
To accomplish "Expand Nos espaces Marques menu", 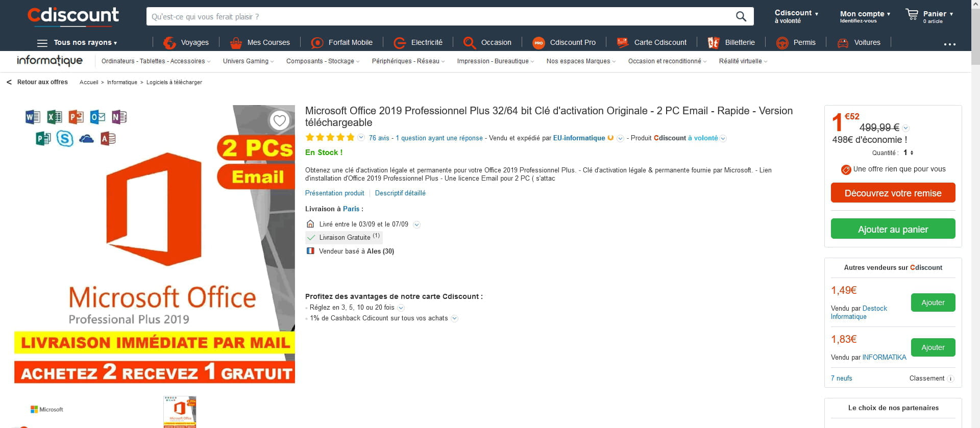I will click(x=581, y=61).
